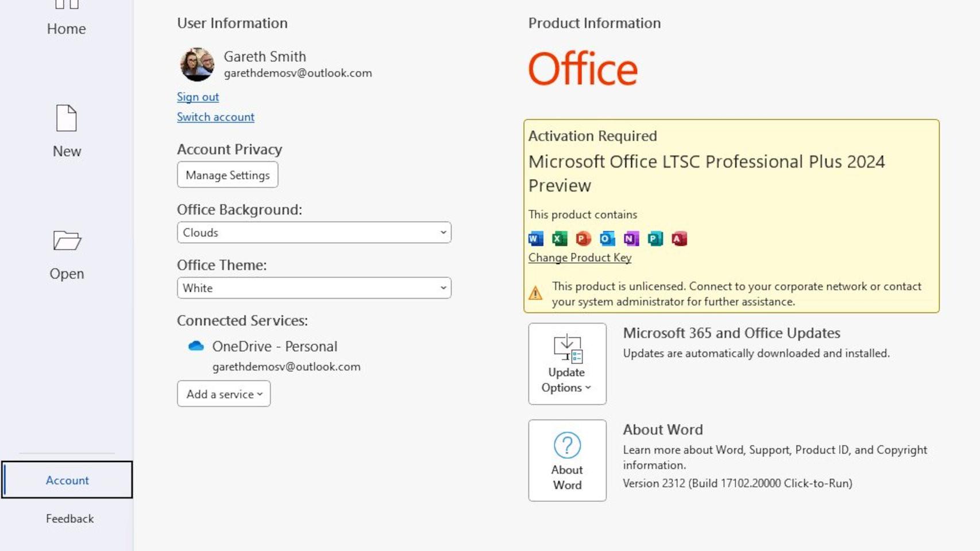The image size is (980, 551).
Task: Click the Switch account link
Action: (215, 117)
